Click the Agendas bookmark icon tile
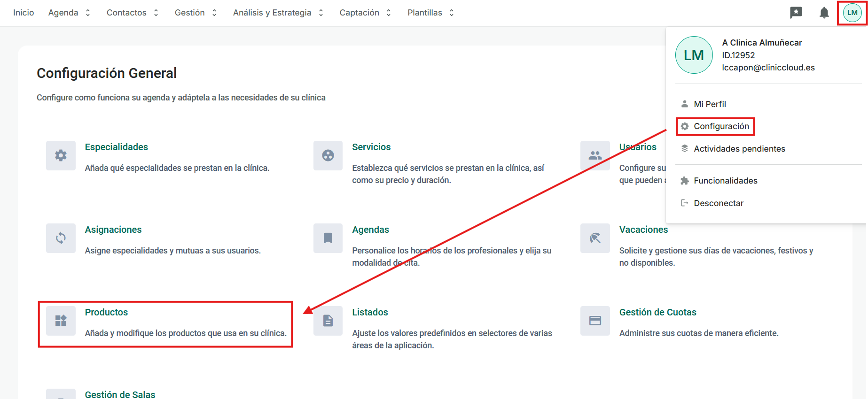Image resolution: width=868 pixels, height=399 pixels. (x=328, y=238)
